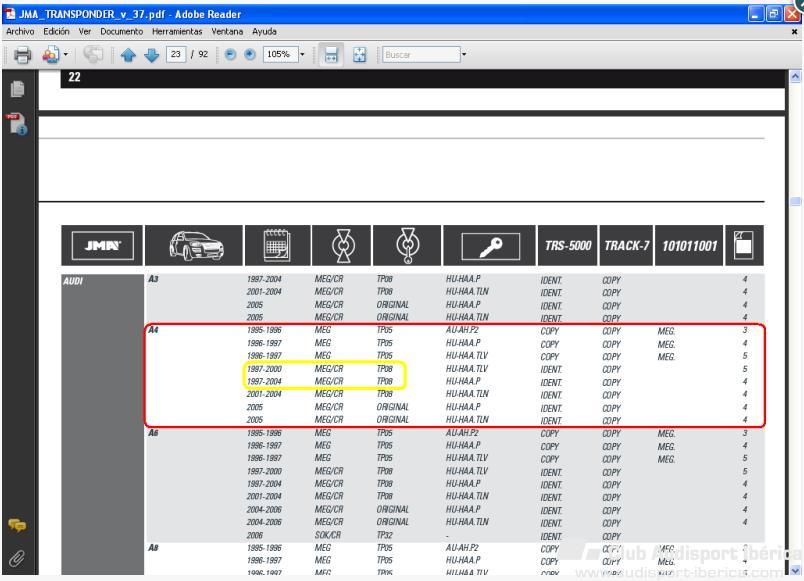
Task: Click the collaboration icon next to Print
Action: pyautogui.click(x=51, y=54)
